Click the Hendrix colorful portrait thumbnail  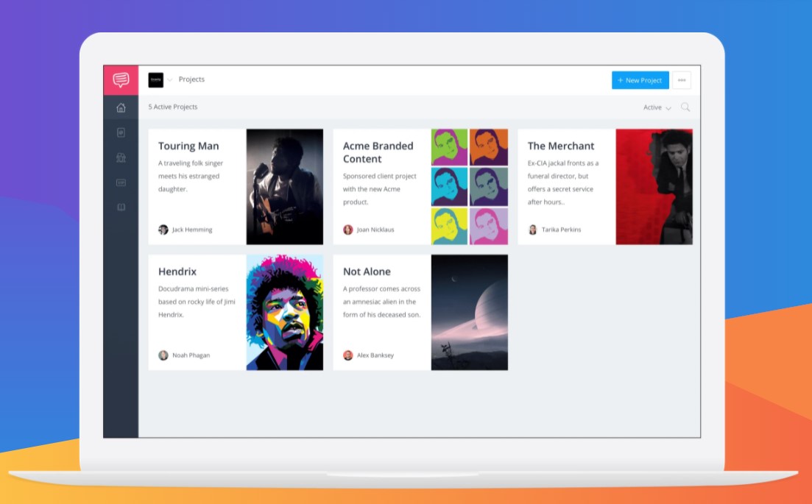point(285,313)
